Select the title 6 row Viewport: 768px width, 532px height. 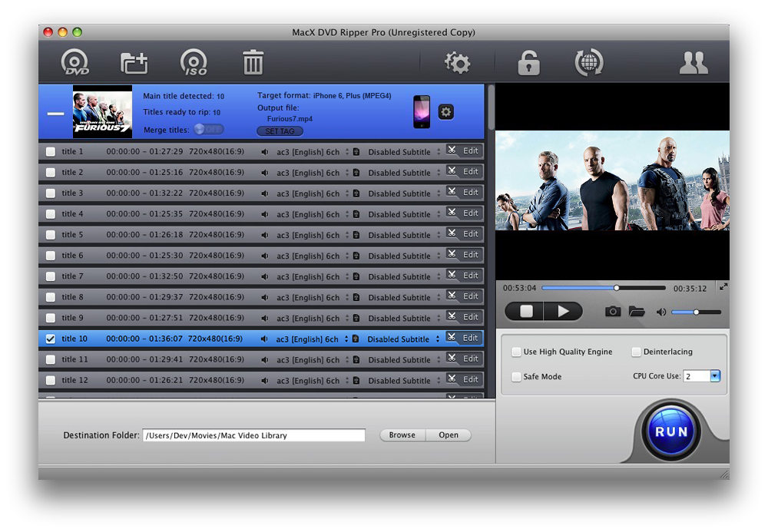pos(261,255)
